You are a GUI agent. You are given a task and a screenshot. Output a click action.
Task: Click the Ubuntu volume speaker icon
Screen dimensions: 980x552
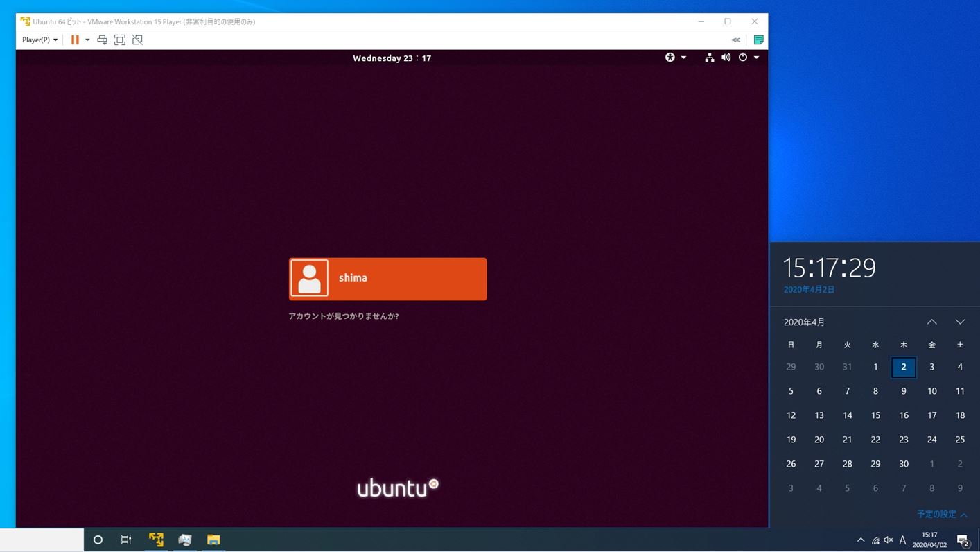pyautogui.click(x=726, y=58)
